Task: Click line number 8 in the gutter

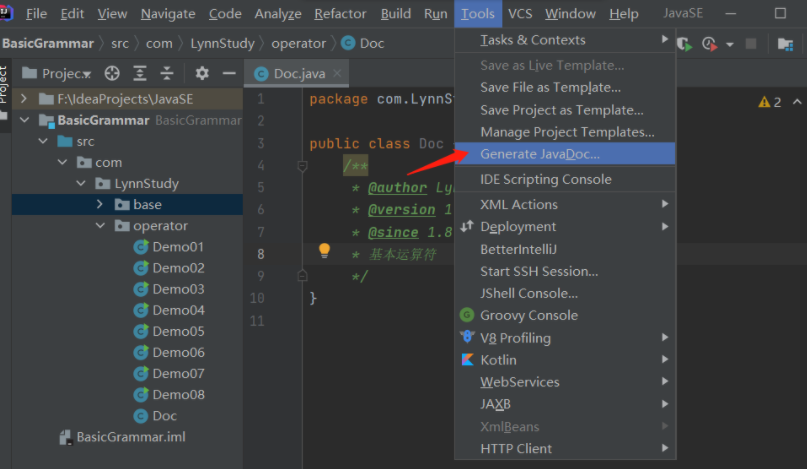Action: coord(260,254)
